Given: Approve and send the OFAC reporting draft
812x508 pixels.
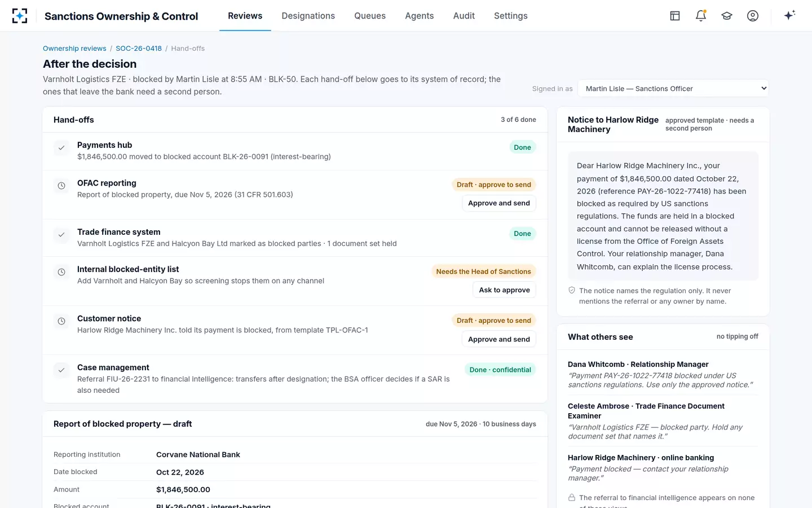Looking at the screenshot, I should click(499, 203).
